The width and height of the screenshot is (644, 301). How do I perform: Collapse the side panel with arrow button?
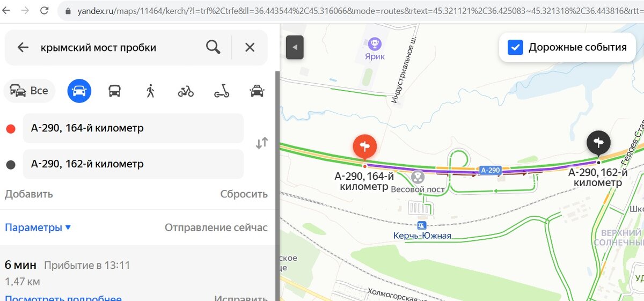click(295, 47)
